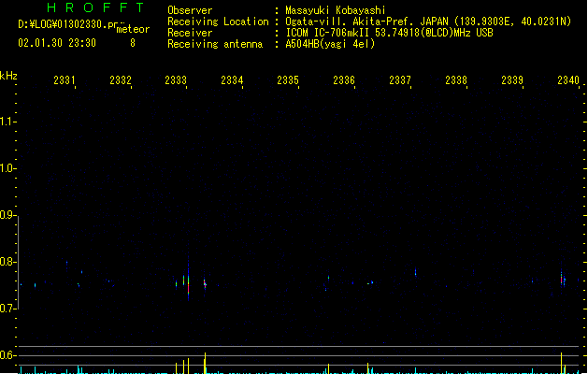Click observer name Masayuki Kobayashi
This screenshot has height=374, width=588.
click(x=336, y=10)
